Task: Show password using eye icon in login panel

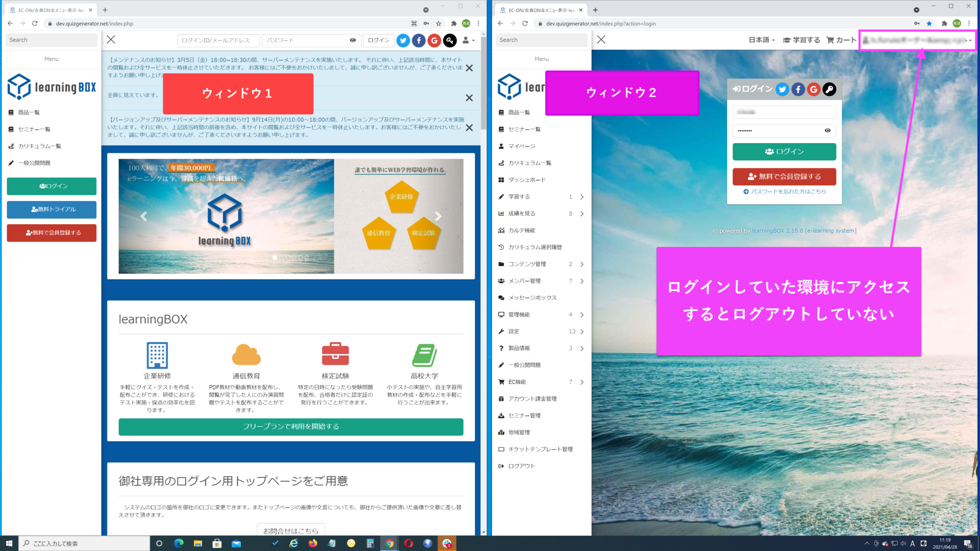Action: [827, 131]
